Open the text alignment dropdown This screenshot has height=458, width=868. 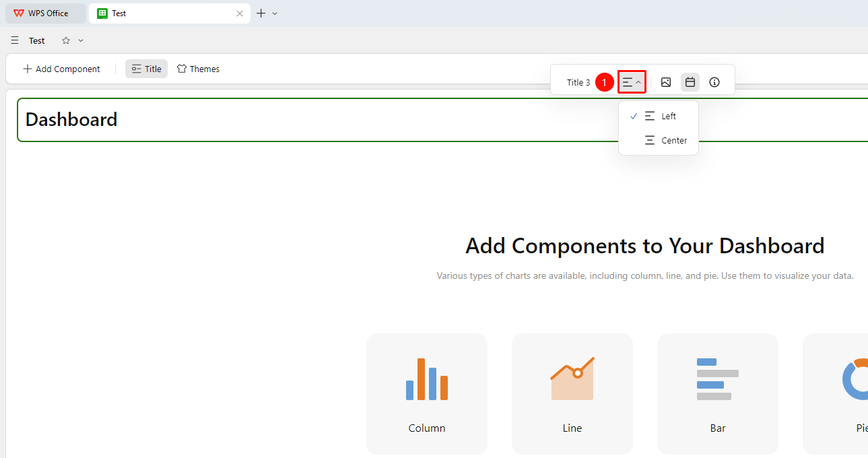[x=632, y=82]
